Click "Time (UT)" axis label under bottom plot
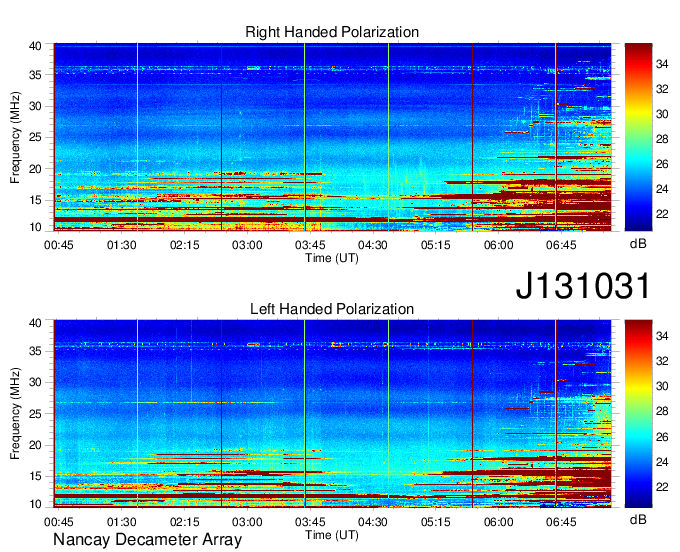The height and width of the screenshot is (552, 680). coord(332,535)
